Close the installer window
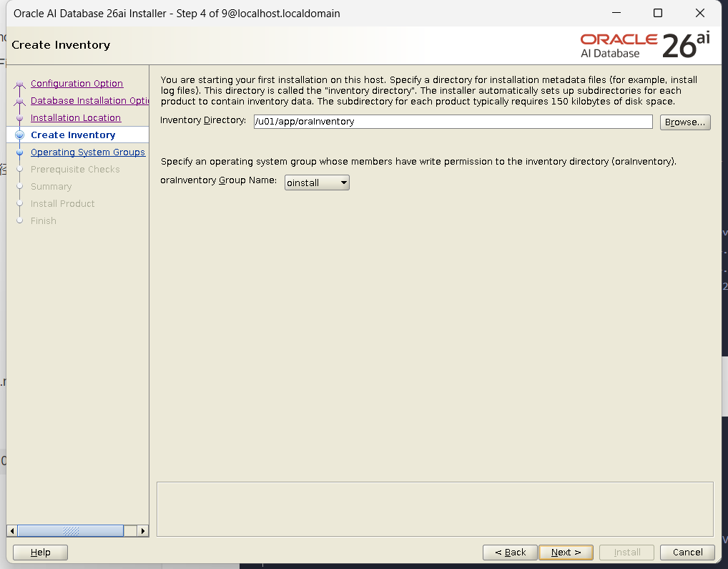Screen dimensions: 728x569 [x=700, y=13]
